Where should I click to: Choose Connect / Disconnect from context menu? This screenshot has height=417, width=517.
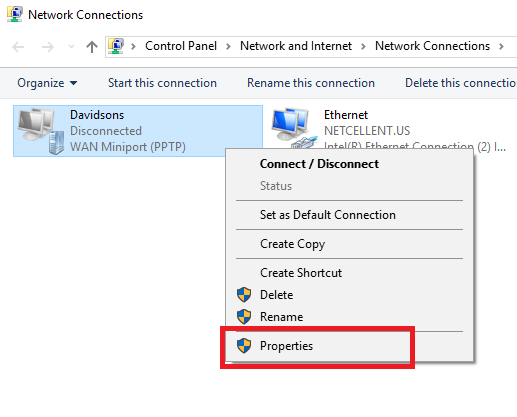(319, 164)
